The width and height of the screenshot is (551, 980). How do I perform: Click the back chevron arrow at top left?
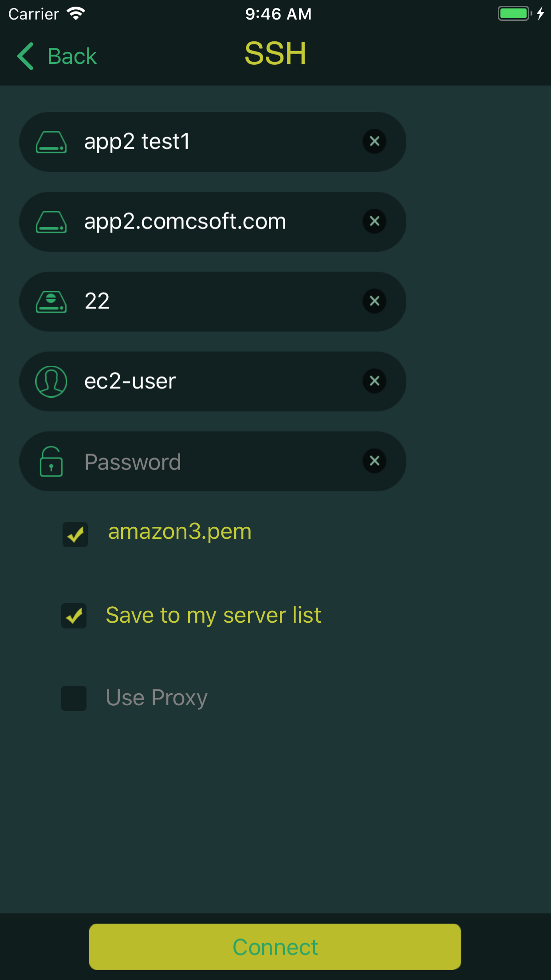25,56
